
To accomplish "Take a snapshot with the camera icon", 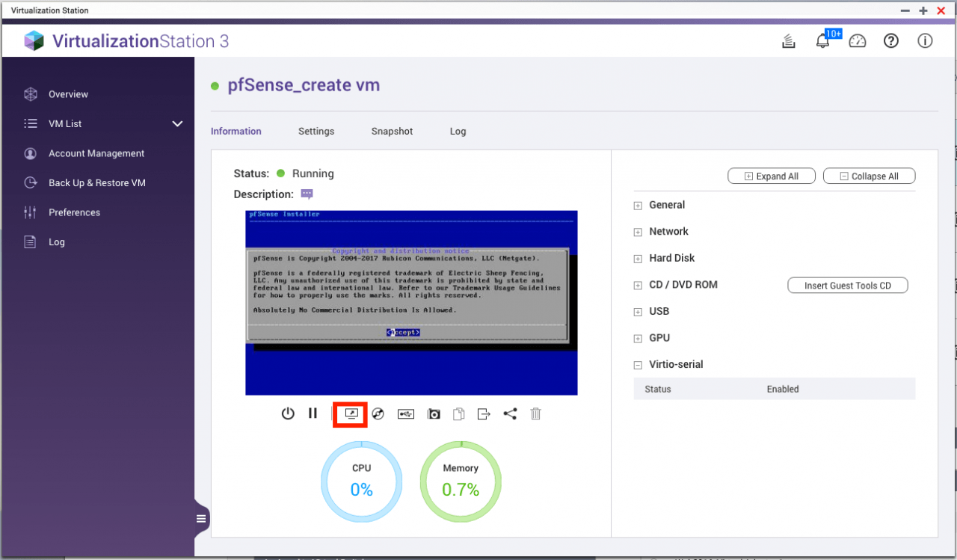I will 434,413.
